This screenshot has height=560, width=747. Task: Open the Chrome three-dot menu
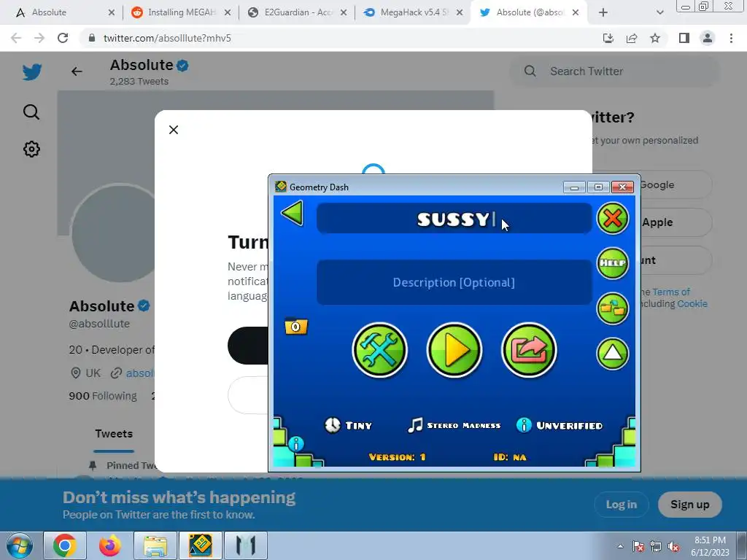coord(731,38)
